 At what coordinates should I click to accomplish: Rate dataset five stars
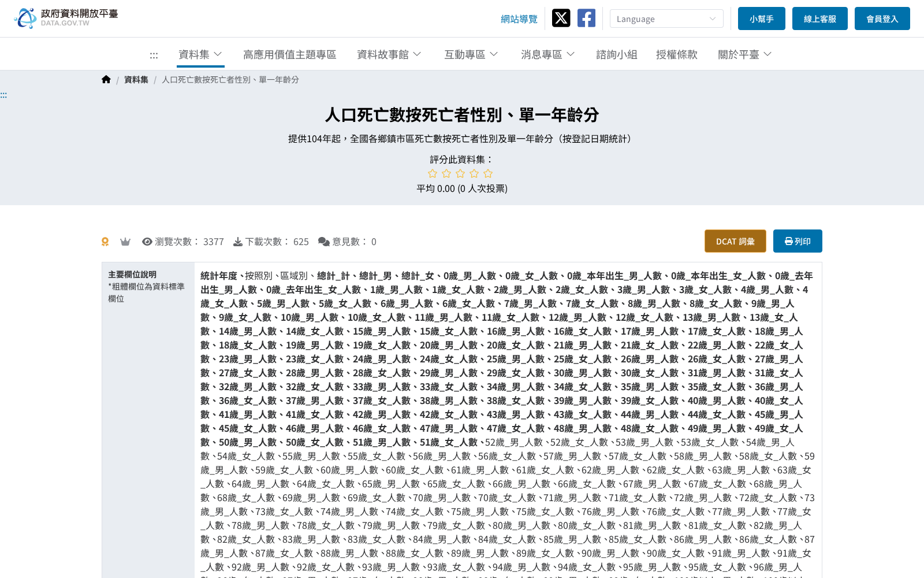488,173
